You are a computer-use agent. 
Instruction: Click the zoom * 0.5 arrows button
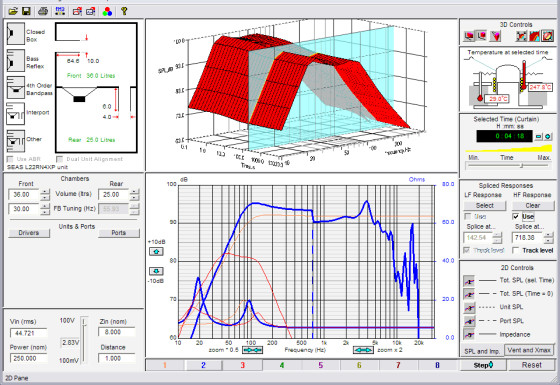point(252,350)
